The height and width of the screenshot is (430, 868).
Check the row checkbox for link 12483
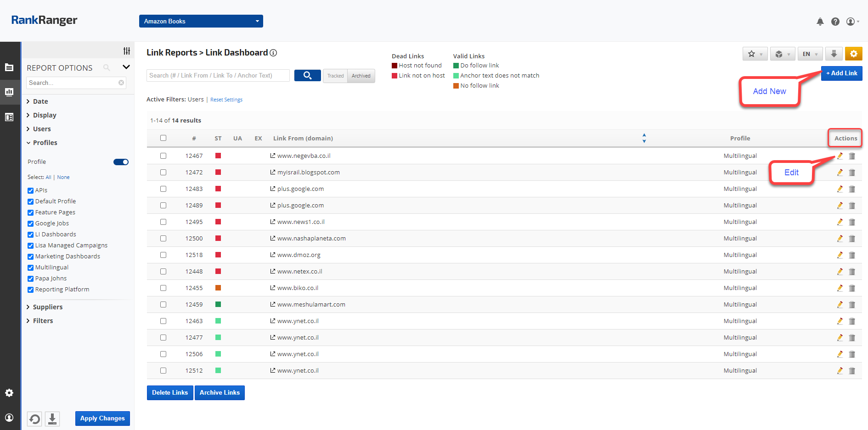[163, 189]
